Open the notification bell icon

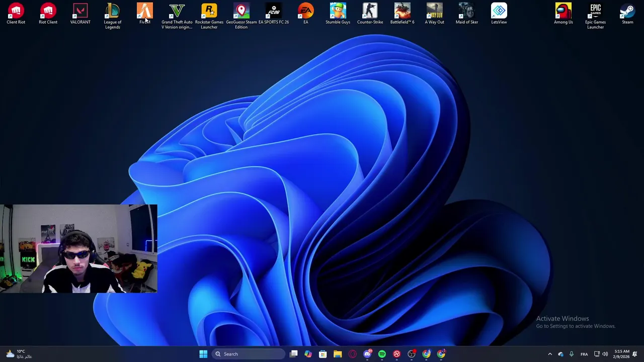635,354
